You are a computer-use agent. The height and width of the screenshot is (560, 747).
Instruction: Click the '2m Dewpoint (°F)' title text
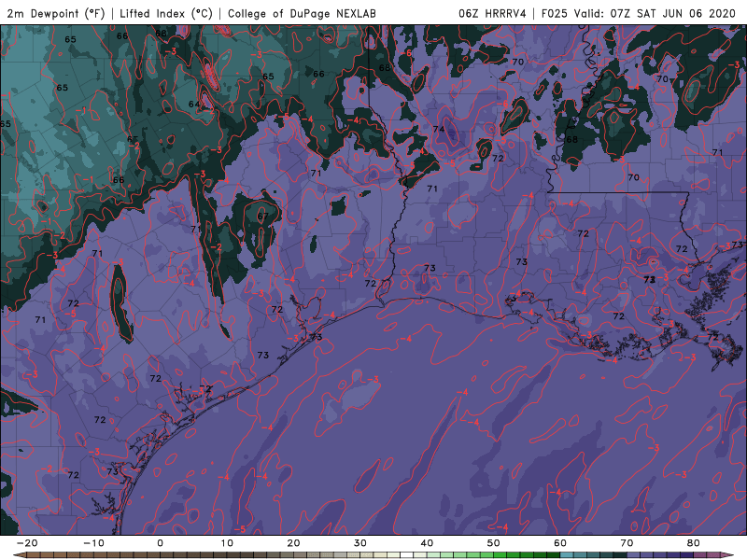[56, 13]
